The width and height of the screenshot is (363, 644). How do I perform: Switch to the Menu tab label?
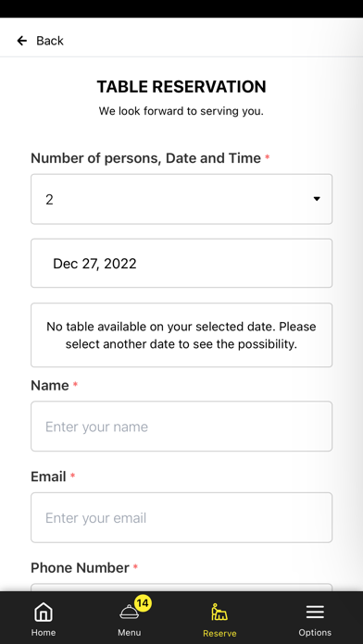(x=129, y=633)
